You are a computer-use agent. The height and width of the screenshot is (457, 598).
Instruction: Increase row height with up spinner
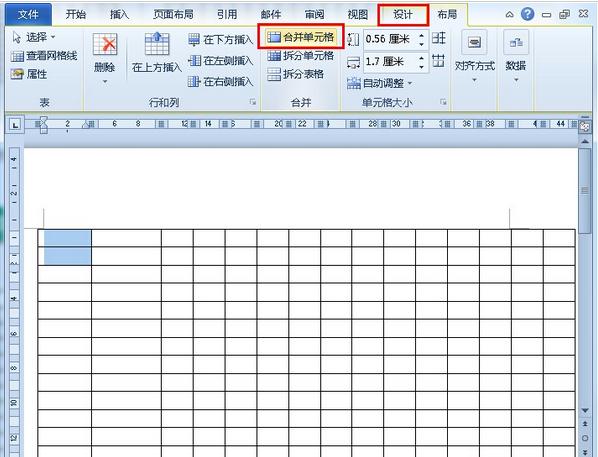[x=421, y=35]
